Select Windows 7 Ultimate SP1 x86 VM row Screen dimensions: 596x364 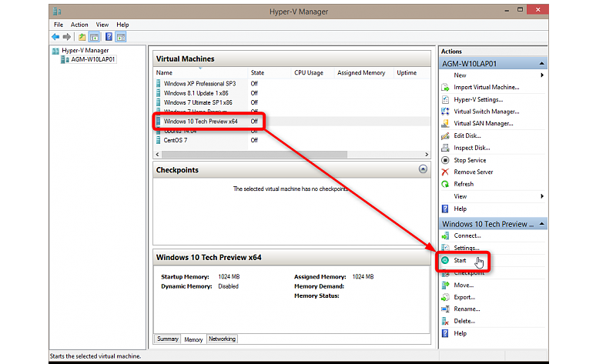tap(292, 102)
